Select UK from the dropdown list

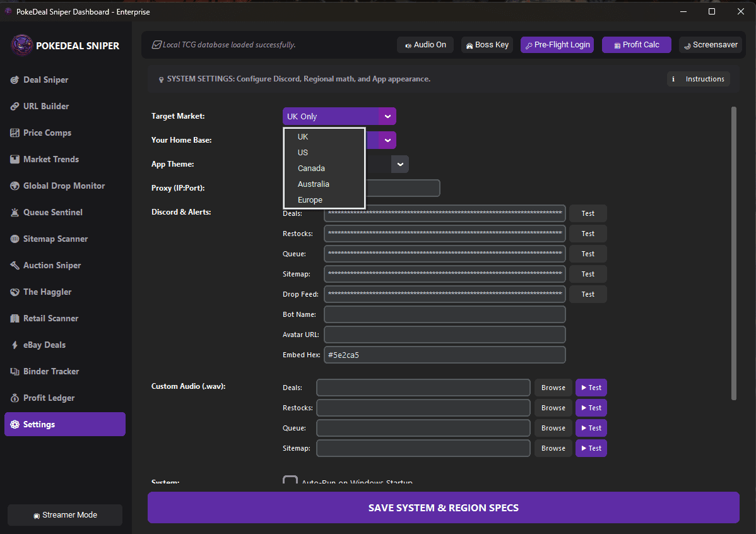tap(324, 137)
